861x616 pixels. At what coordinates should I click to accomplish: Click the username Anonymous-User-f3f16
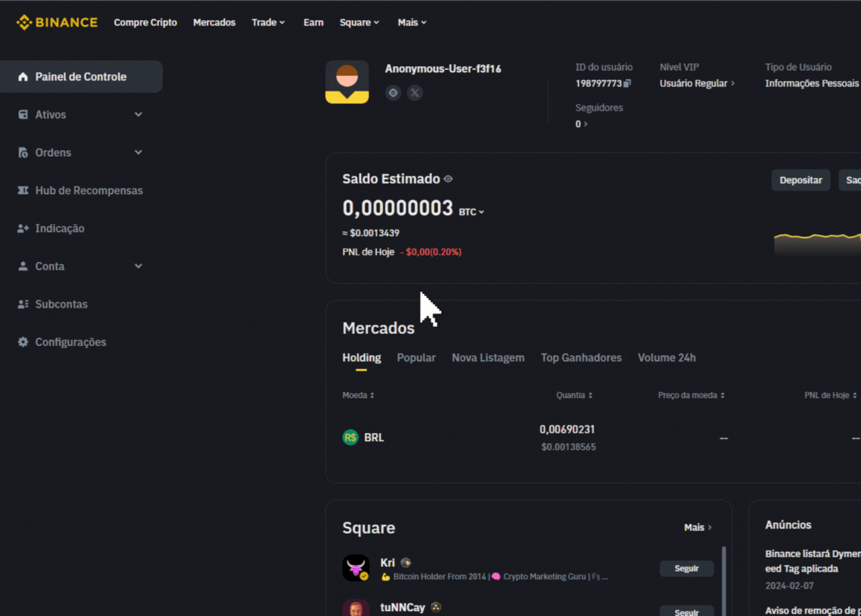click(443, 69)
